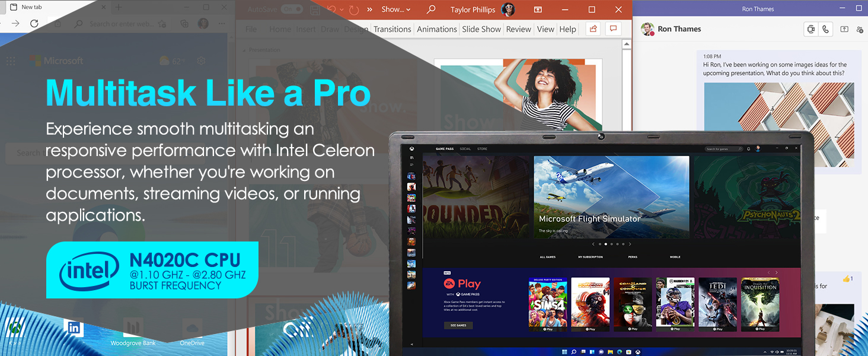Open the building image Ron Thames received in Teams

click(x=779, y=125)
